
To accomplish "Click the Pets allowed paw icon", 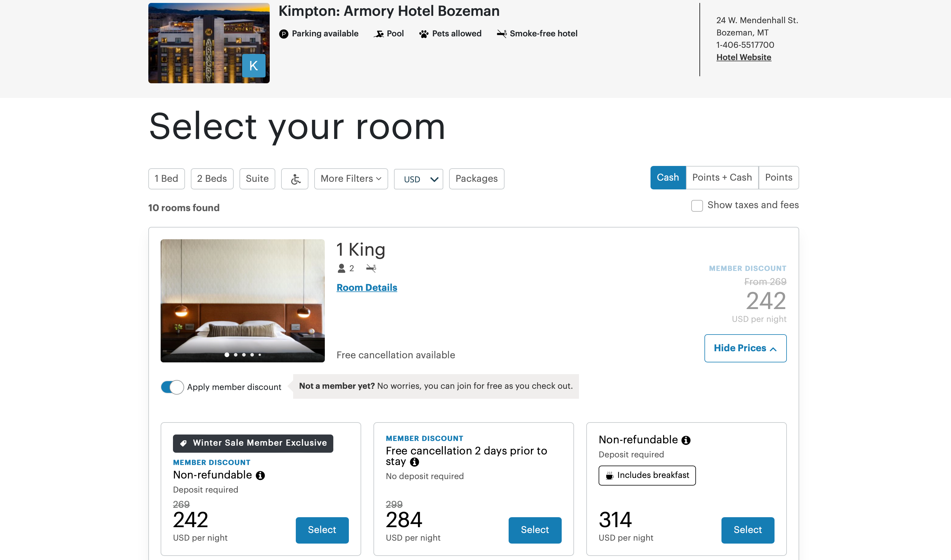I will pyautogui.click(x=424, y=34).
